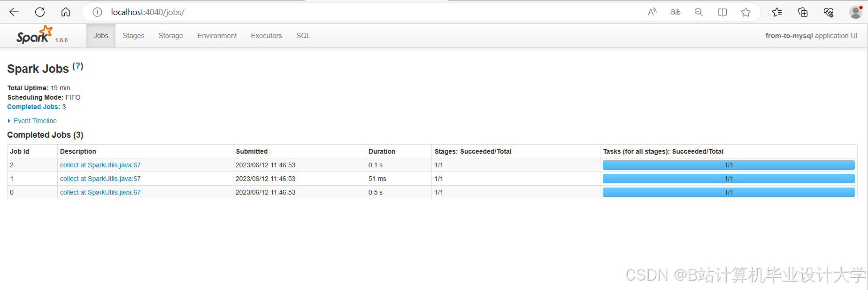Click the Spark logo
The image size is (868, 290).
click(x=34, y=35)
